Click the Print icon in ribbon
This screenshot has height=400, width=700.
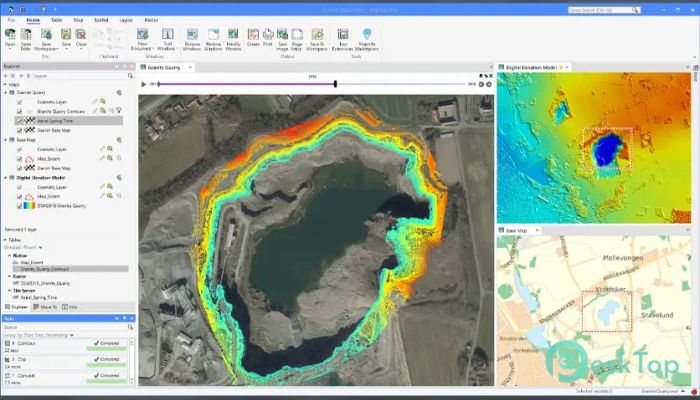point(270,35)
